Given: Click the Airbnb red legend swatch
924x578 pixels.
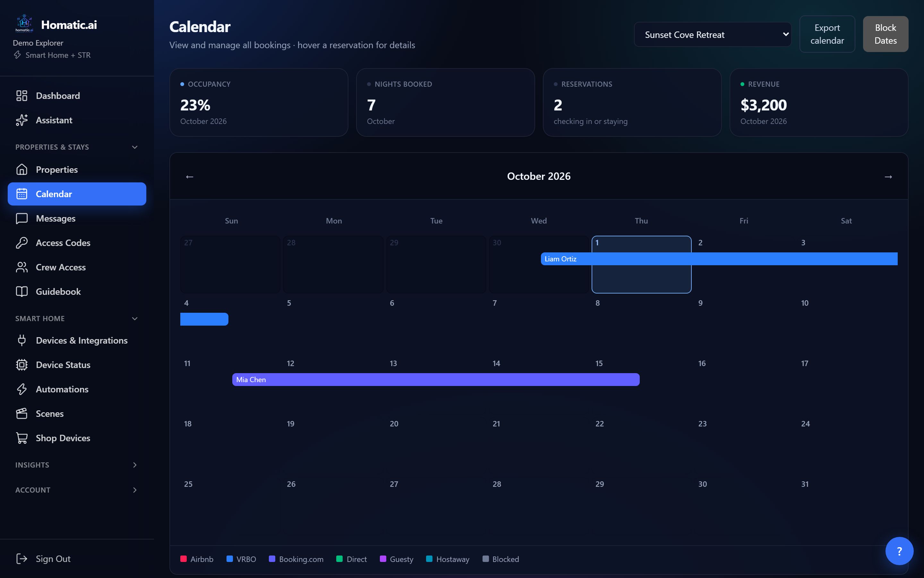Looking at the screenshot, I should (x=183, y=559).
